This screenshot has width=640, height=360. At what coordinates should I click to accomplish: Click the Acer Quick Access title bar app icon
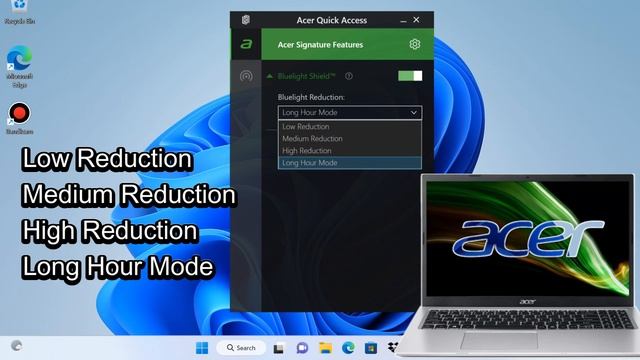tap(246, 20)
